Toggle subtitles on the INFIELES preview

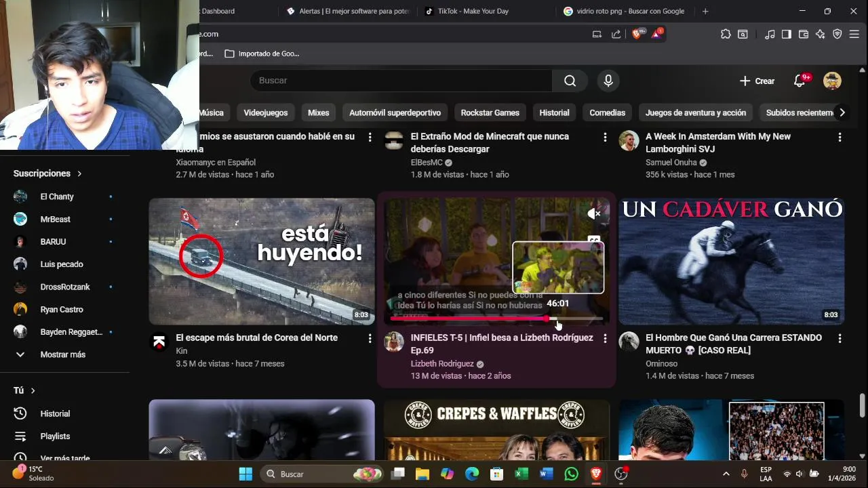594,239
